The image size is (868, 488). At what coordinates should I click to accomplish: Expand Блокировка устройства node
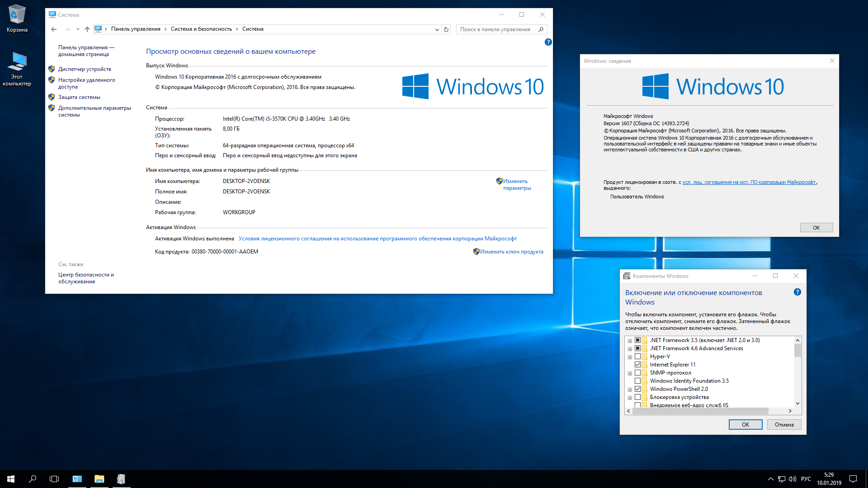pyautogui.click(x=630, y=398)
